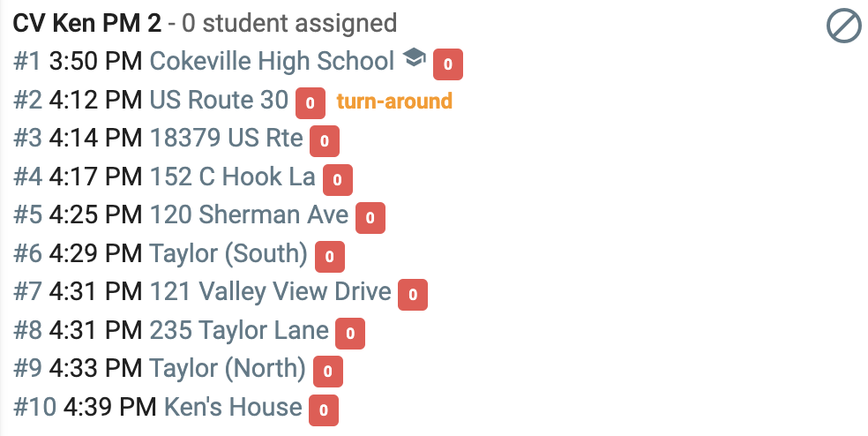This screenshot has height=436, width=868.
Task: Open the Ken's House stop link
Action: (233, 407)
